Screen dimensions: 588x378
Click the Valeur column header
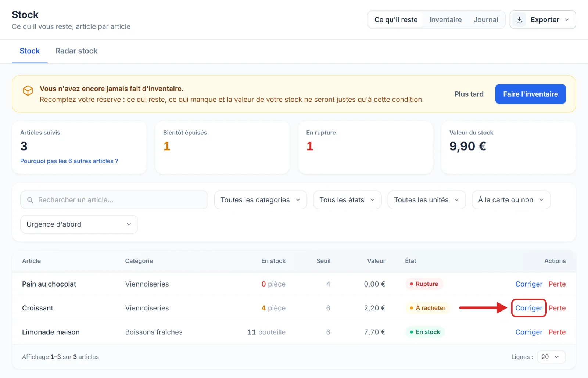pyautogui.click(x=376, y=261)
